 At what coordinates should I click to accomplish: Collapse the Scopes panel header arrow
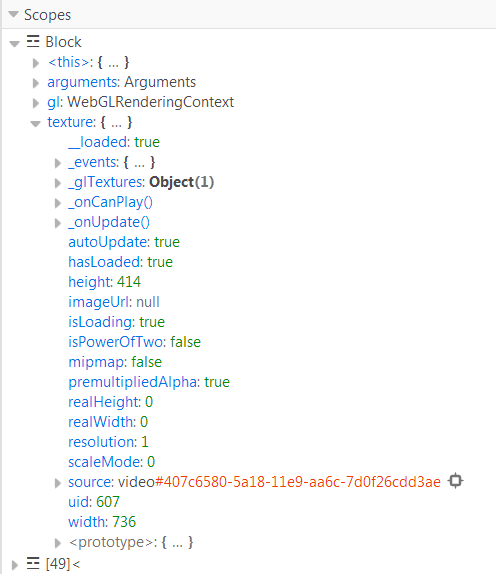14,14
